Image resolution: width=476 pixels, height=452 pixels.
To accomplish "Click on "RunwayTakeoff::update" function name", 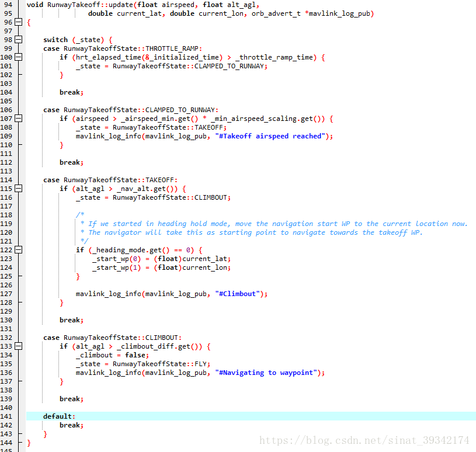I will 90,5.
